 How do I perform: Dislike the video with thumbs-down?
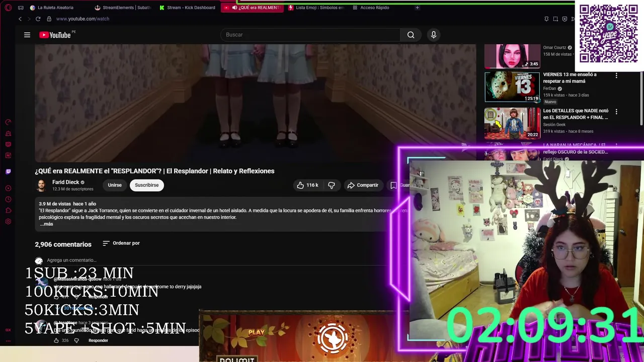coord(332,185)
